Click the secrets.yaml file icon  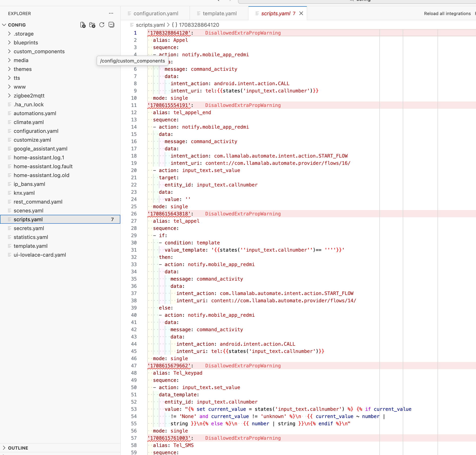click(x=9, y=228)
